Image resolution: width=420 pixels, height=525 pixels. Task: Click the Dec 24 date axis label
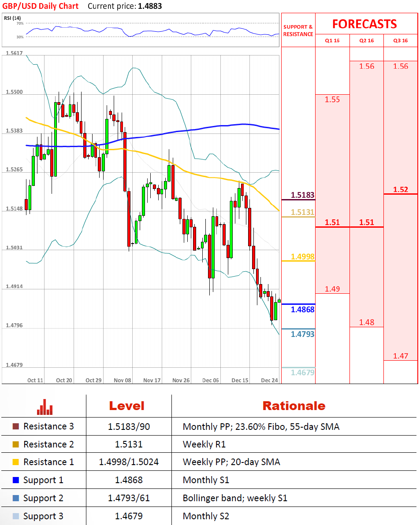tap(269, 381)
